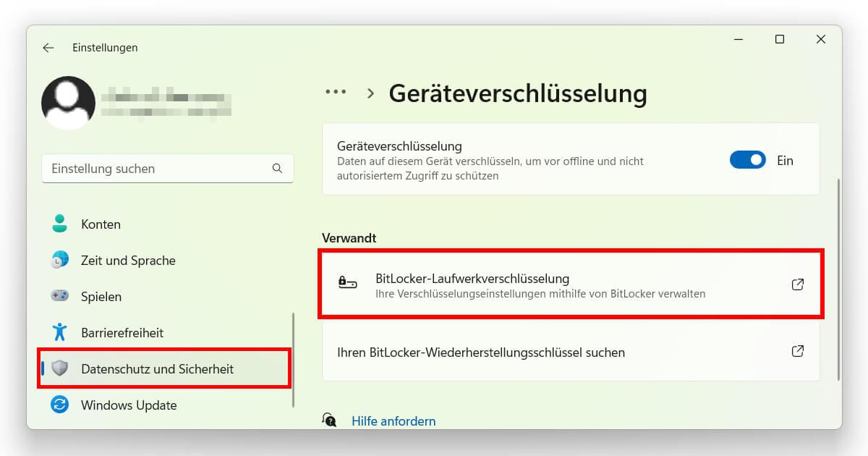Click the question mark icon near Hilfe anfordern
The height and width of the screenshot is (456, 868).
330,420
